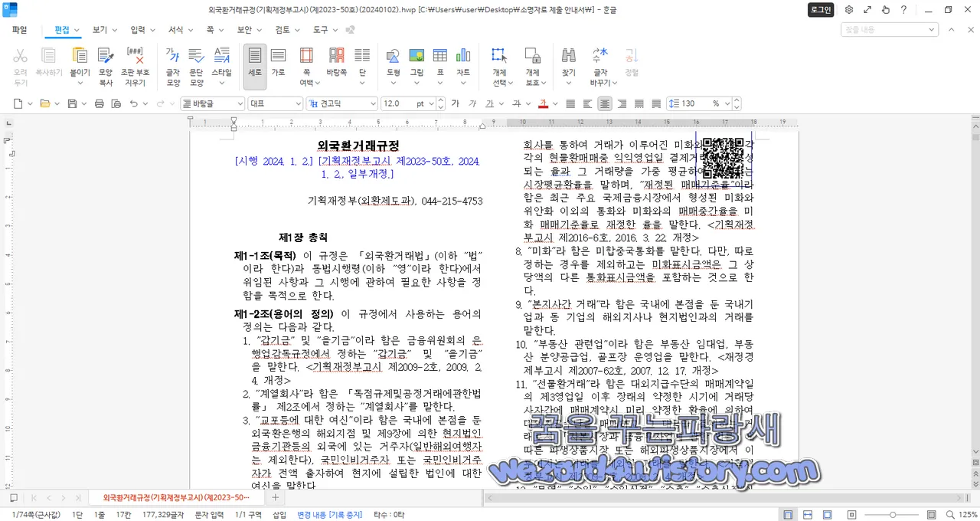Insert a table via the 표 icon

[440, 61]
